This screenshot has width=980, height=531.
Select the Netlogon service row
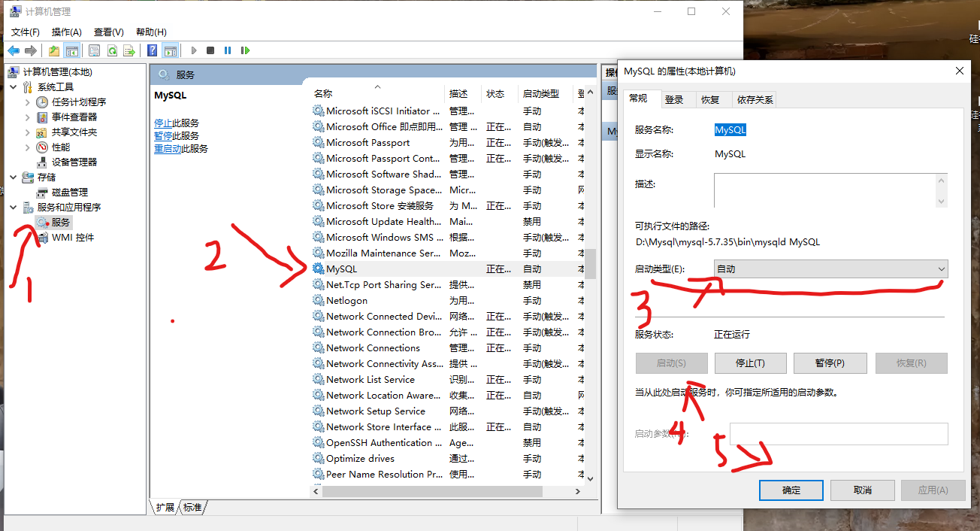pos(447,300)
